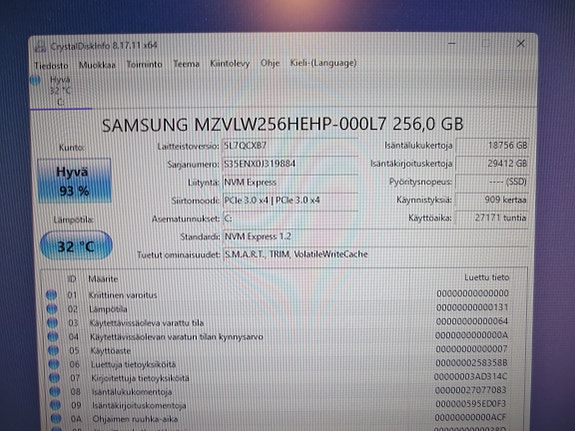This screenshot has width=575, height=431.
Task: Click raw value 0000000258358B
Action: (x=471, y=363)
